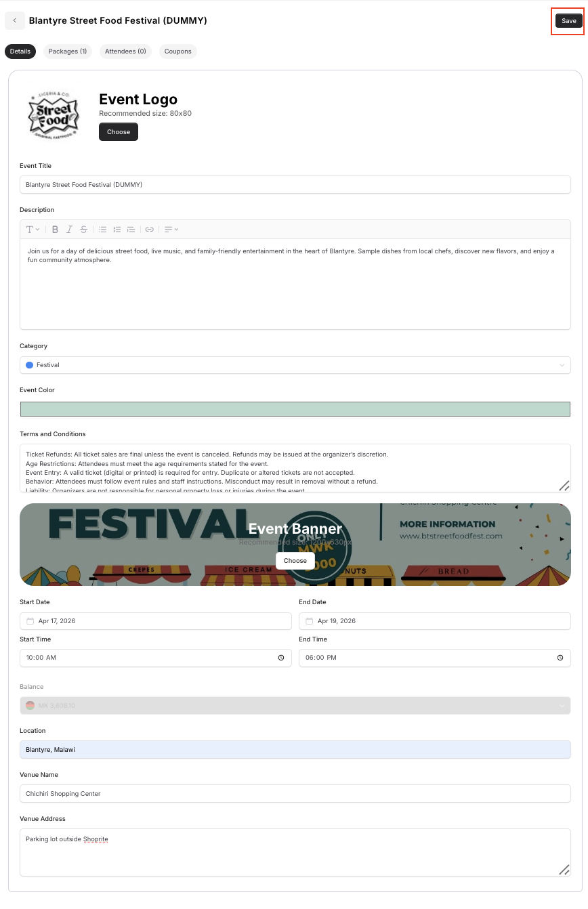Switch to the Packages (1) tab
The width and height of the screenshot is (588, 909).
68,51
